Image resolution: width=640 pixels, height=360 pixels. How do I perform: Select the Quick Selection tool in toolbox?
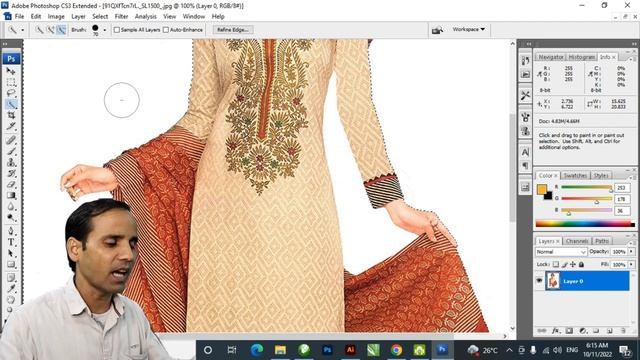pyautogui.click(x=11, y=104)
